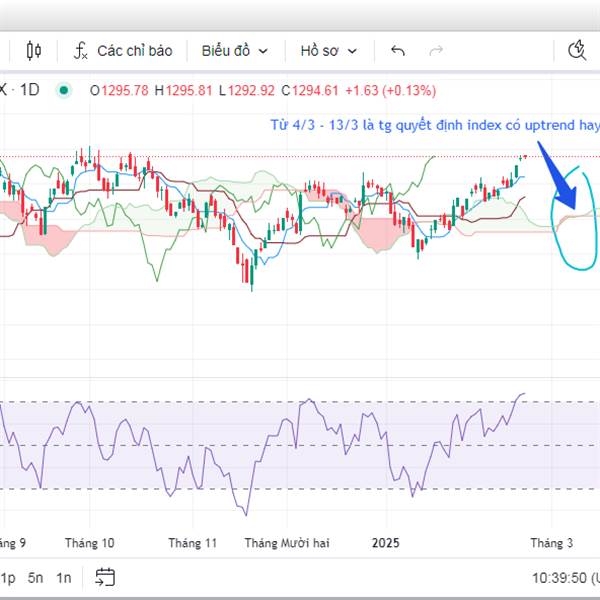Viewport: 600px width, 600px height.
Task: Select the Tháng 10 time axis label
Action: [90, 543]
